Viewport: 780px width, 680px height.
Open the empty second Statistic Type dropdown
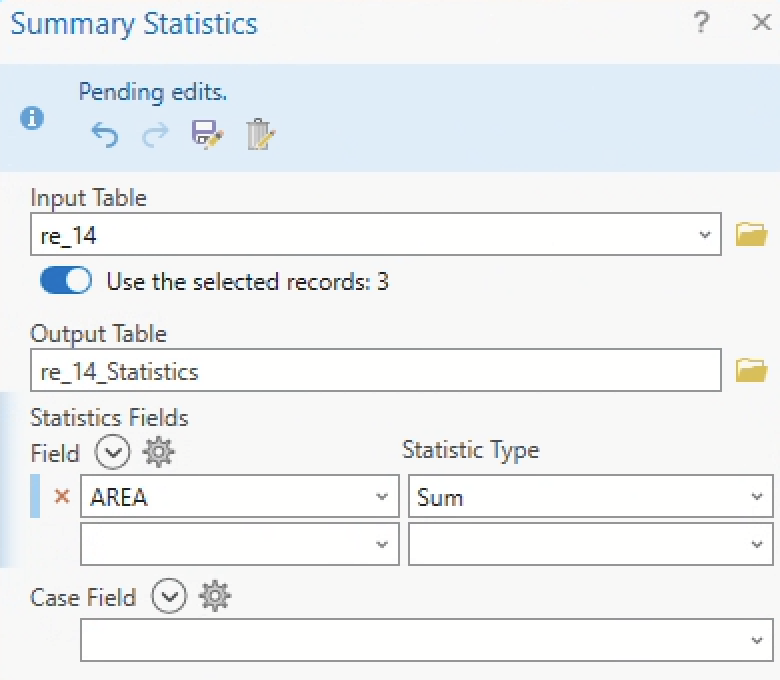(x=755, y=545)
